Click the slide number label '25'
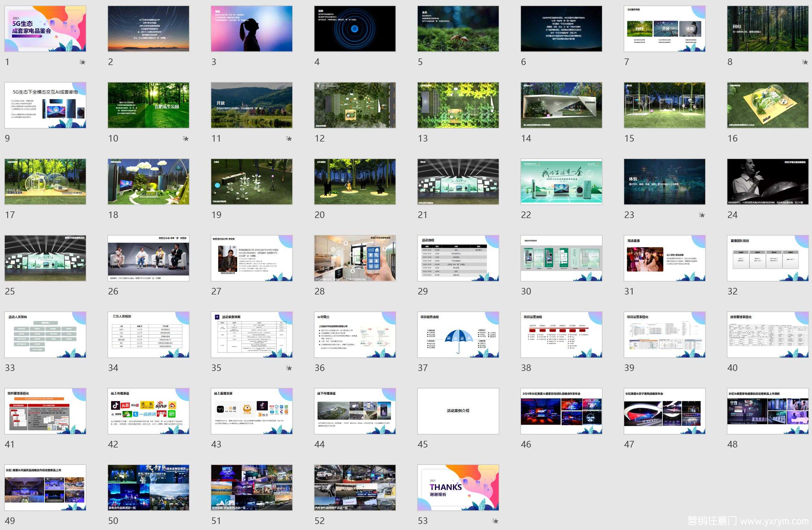The image size is (812, 530). (x=10, y=291)
